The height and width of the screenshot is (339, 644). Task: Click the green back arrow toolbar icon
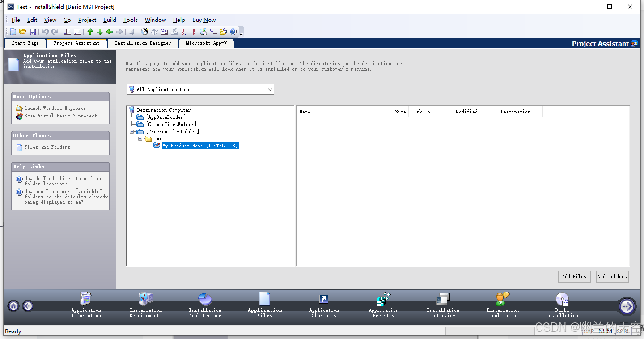tap(110, 32)
